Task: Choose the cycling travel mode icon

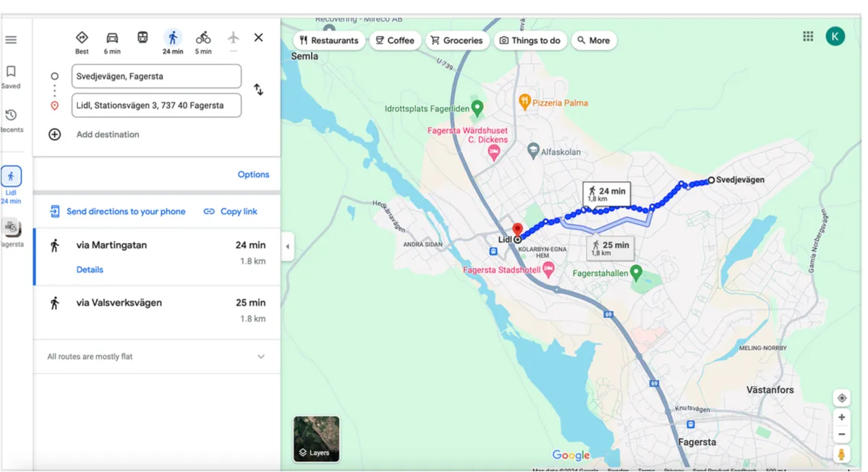Action: click(x=203, y=38)
